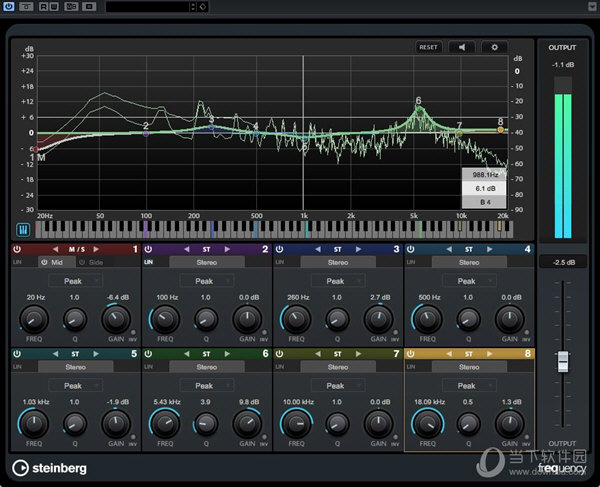The image size is (600, 487).
Task: Click the output fader handle
Action: [563, 362]
